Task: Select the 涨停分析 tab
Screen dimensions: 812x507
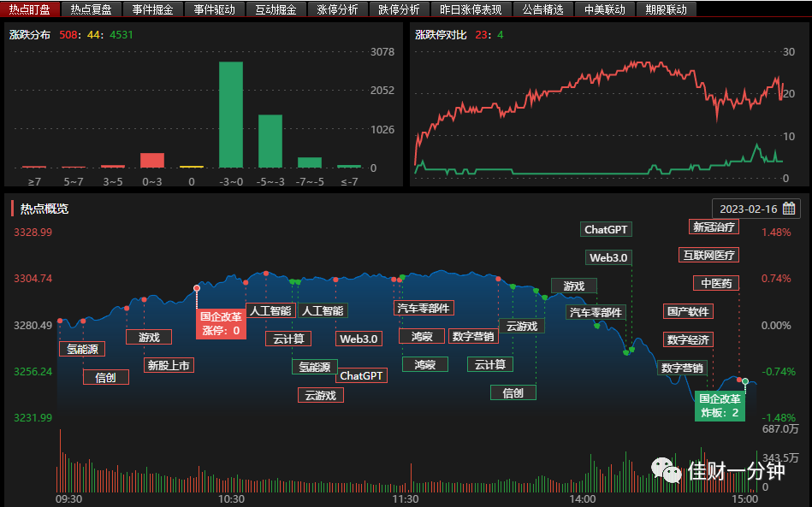Action: tap(337, 9)
